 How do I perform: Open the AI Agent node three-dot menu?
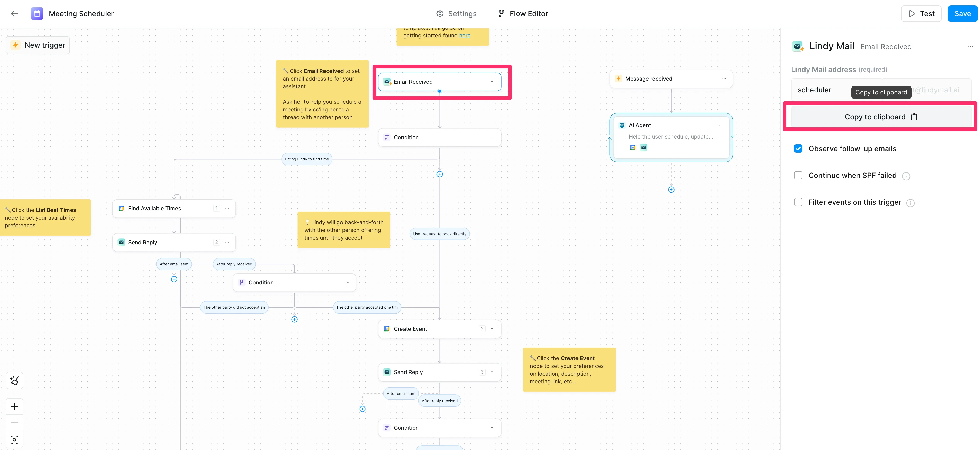[721, 125]
